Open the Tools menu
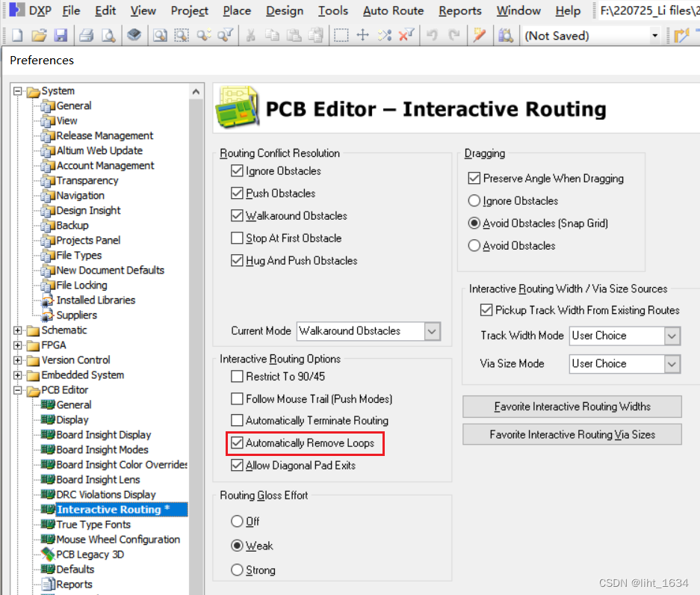 [332, 10]
